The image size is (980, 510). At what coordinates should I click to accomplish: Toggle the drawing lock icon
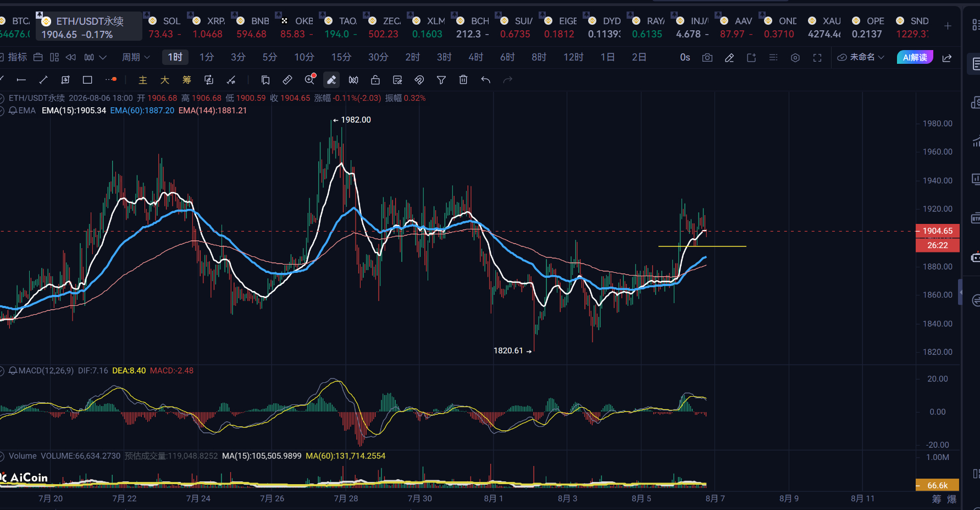375,80
